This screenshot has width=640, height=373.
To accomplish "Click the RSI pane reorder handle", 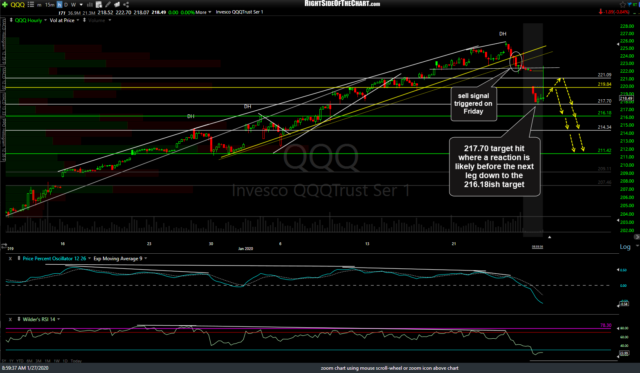I will click(x=18, y=319).
